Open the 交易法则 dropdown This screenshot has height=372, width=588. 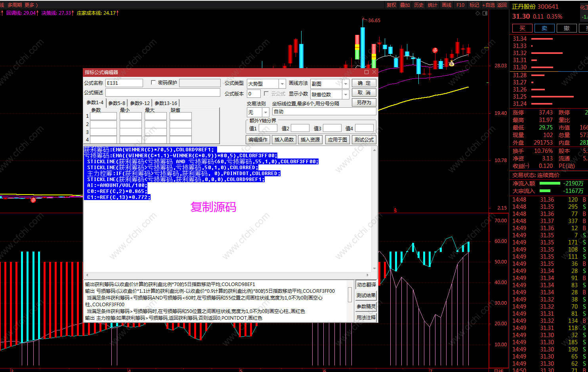[266, 112]
